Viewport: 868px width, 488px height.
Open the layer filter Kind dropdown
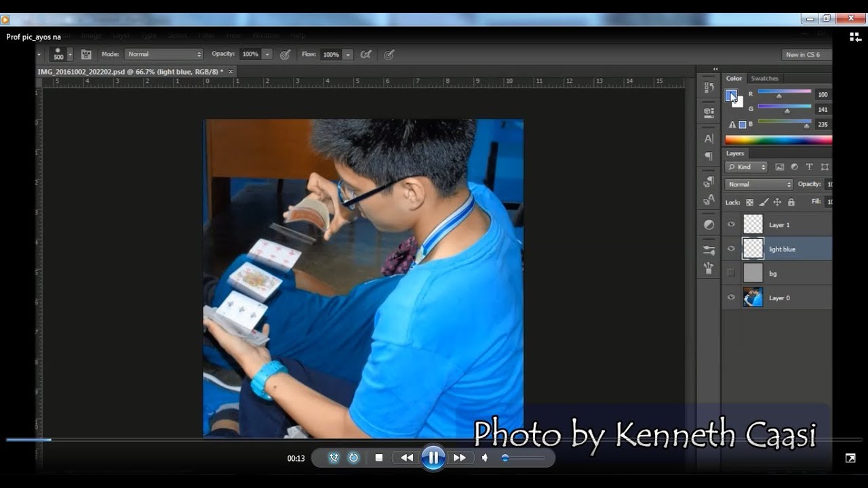pyautogui.click(x=746, y=167)
